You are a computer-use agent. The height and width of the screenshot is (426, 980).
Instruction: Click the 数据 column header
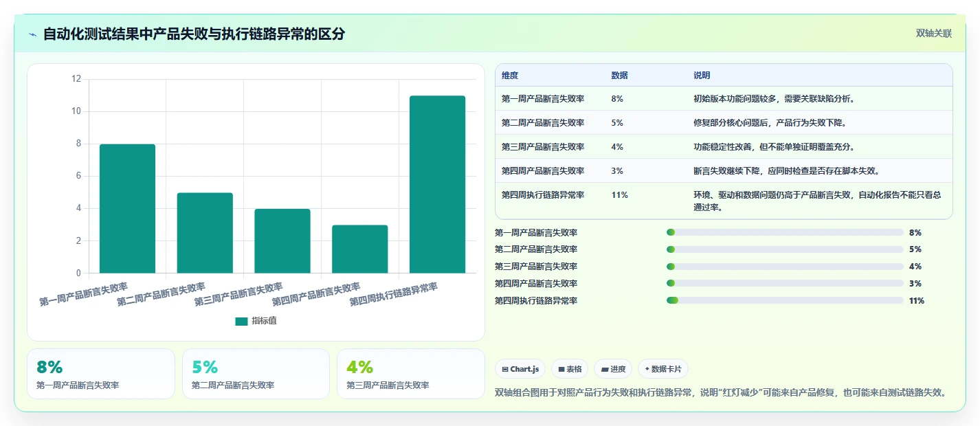click(619, 75)
